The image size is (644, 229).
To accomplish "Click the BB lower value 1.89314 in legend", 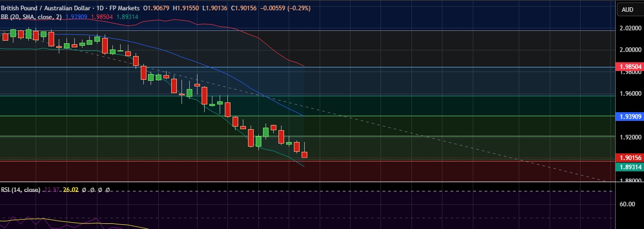I will (x=127, y=16).
